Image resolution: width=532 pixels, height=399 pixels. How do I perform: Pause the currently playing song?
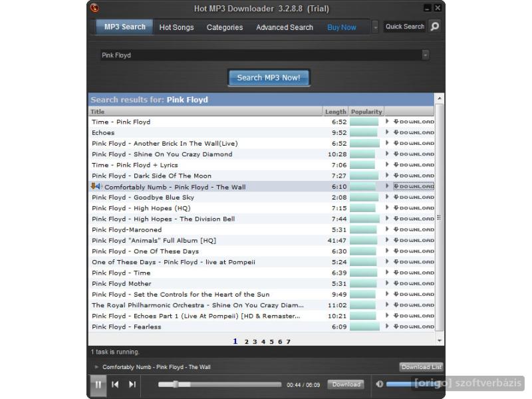click(98, 384)
